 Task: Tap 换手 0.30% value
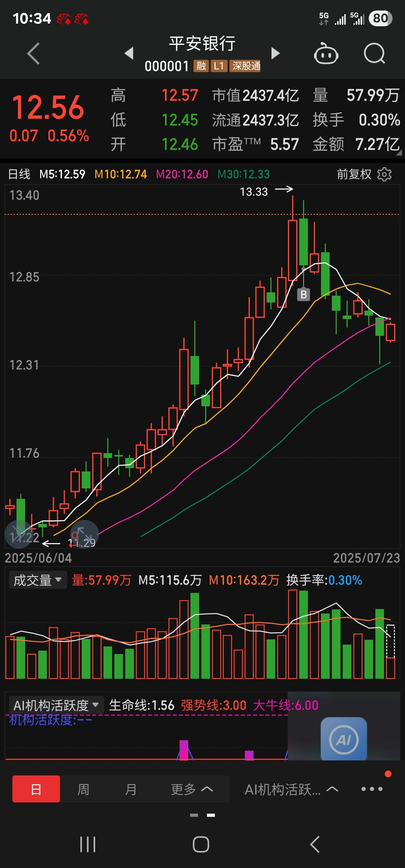pyautogui.click(x=357, y=120)
